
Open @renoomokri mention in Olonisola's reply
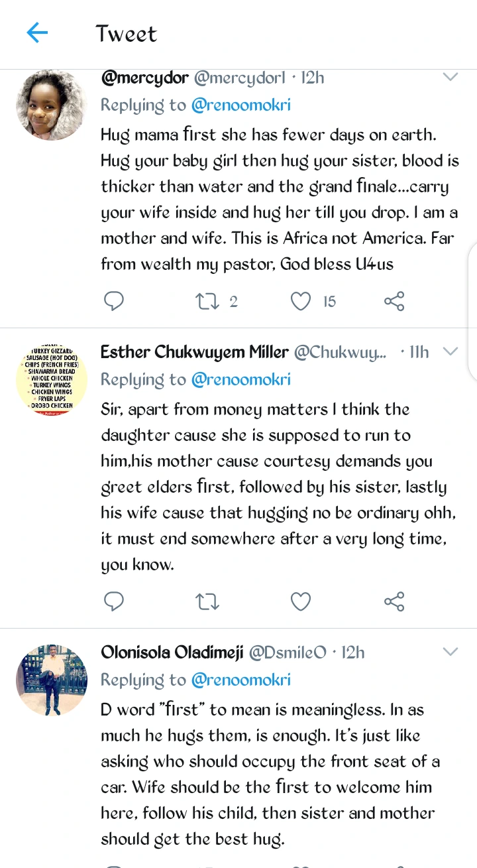[240, 680]
